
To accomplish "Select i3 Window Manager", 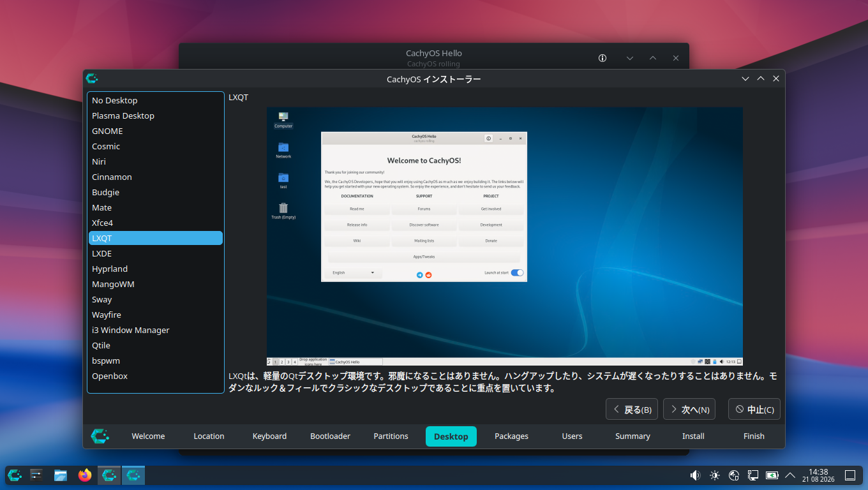I will pyautogui.click(x=156, y=330).
